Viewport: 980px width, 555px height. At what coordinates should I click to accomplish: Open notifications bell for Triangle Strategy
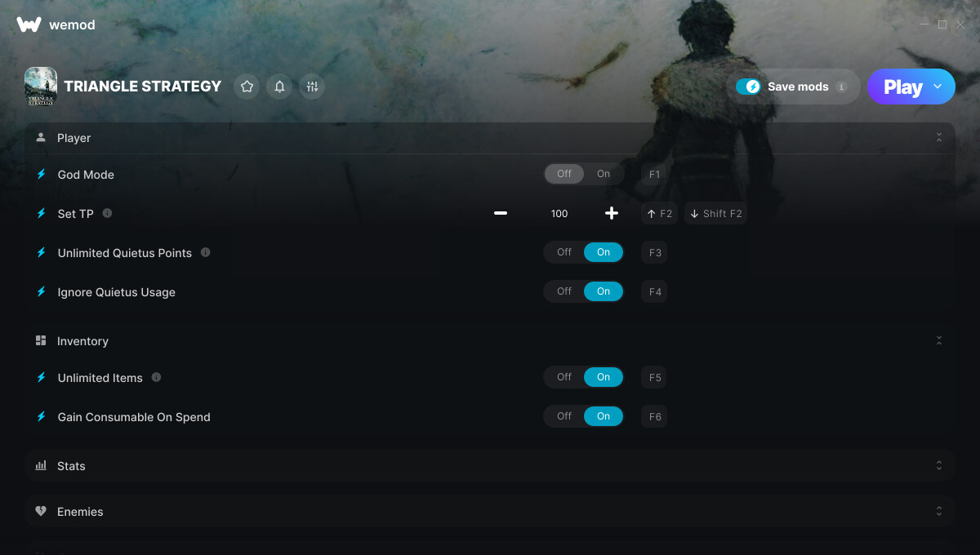[279, 87]
